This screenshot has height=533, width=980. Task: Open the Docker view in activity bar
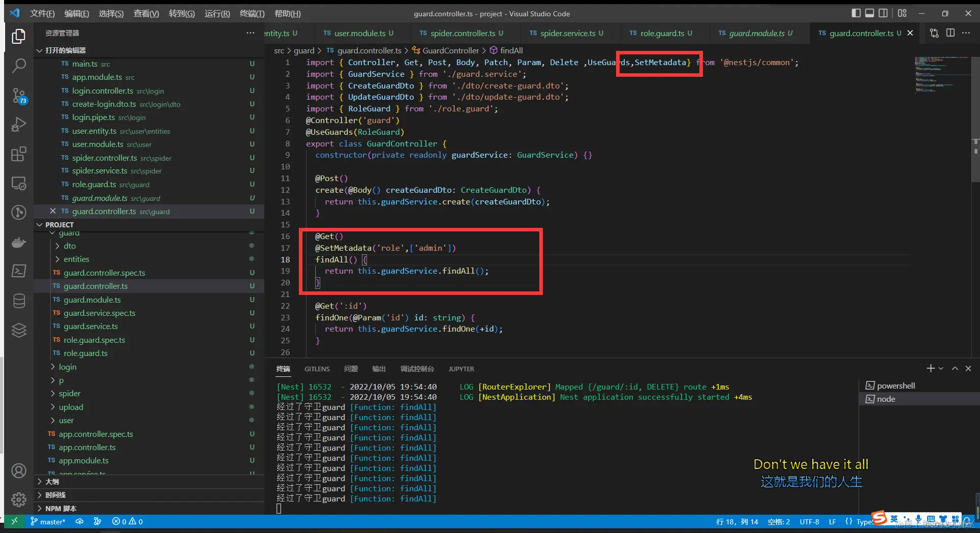point(19,242)
